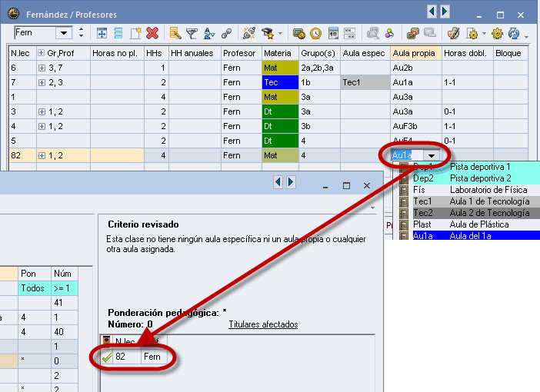Click the broken chain with sparks icon
The width and height of the screenshot is (540, 392).
tap(249, 33)
